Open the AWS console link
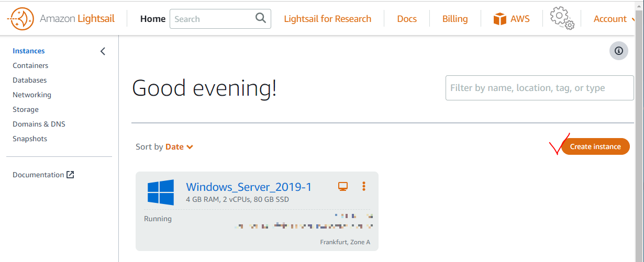 (512, 19)
